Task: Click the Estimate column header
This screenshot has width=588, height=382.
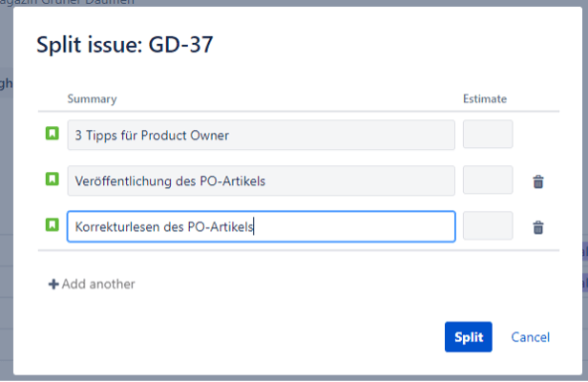Action: [x=485, y=98]
